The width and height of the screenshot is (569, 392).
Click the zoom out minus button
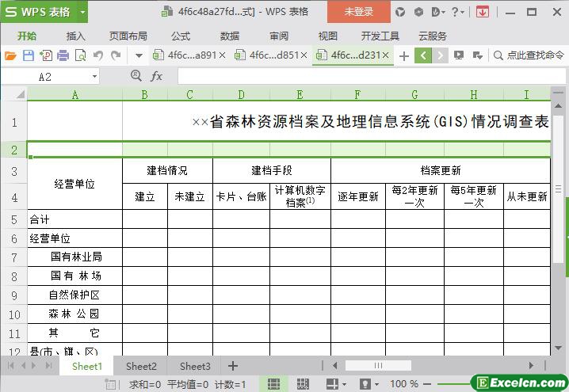427,383
